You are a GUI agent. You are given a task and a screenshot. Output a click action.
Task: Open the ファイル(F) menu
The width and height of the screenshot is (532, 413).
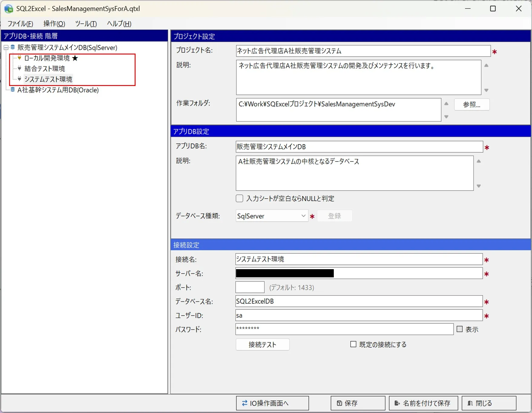coord(20,24)
